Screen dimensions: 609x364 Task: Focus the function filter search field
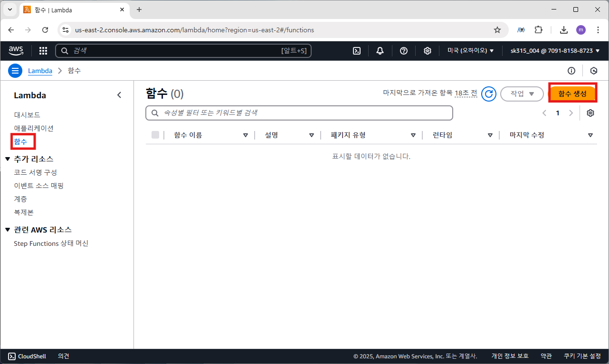(299, 113)
